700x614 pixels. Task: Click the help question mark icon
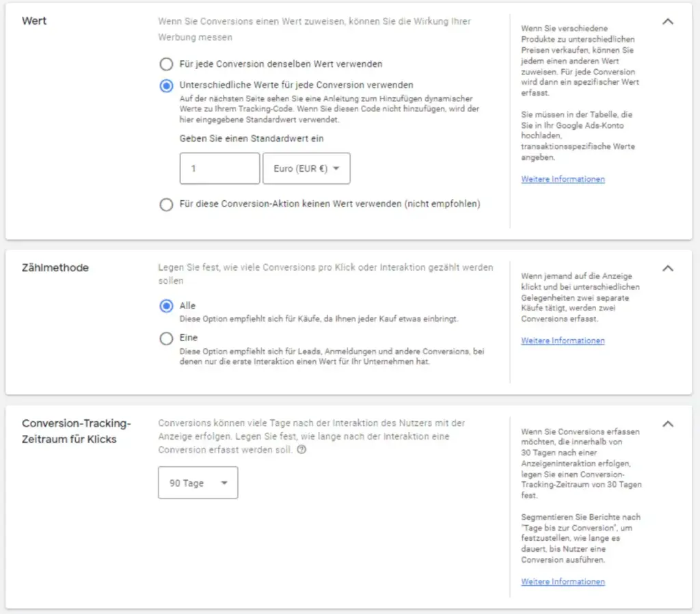pyautogui.click(x=301, y=450)
